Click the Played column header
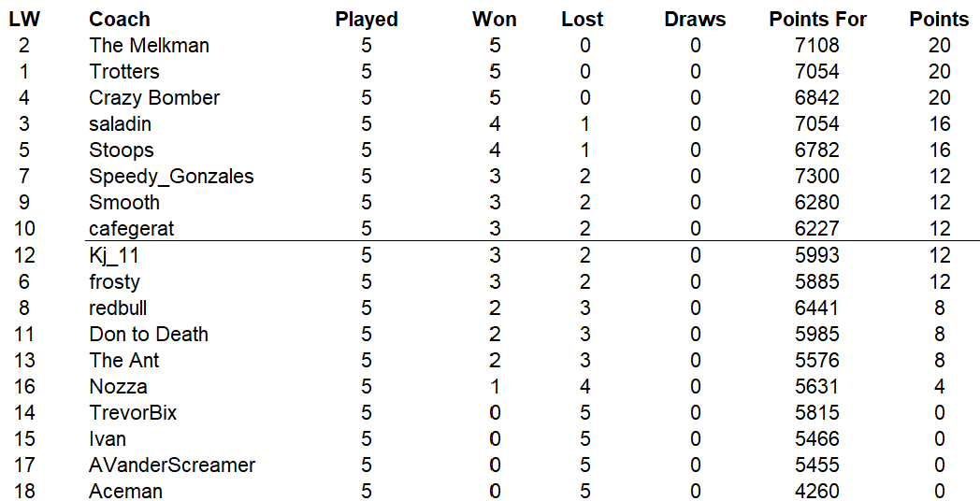 pos(367,19)
